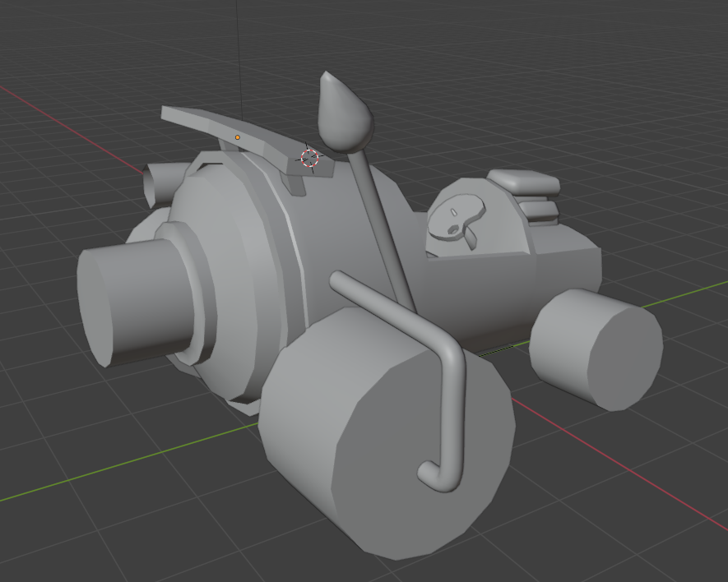Select the large front engine cylinder

click(230, 271)
